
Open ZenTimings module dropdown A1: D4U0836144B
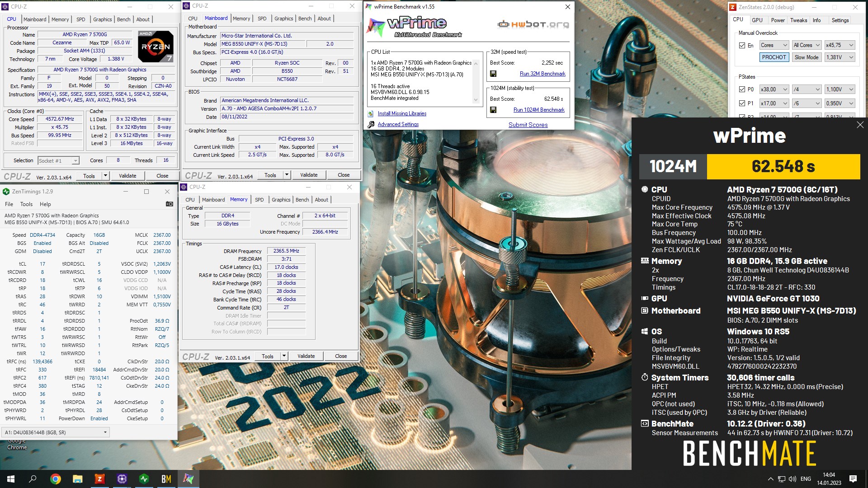56,432
